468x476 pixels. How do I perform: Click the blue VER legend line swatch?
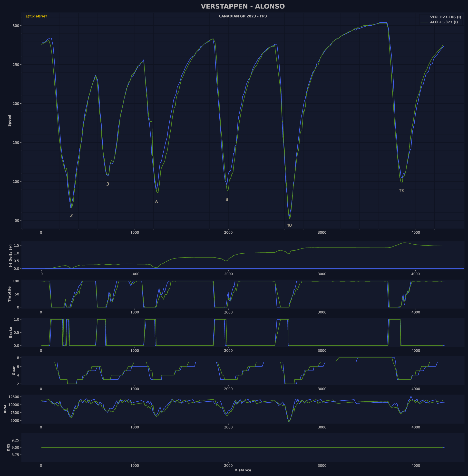click(424, 17)
